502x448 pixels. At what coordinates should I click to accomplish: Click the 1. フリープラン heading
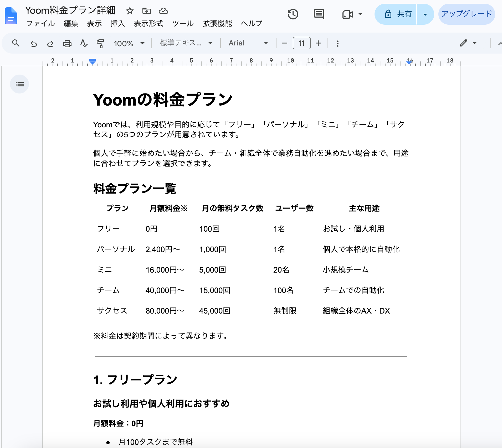click(x=135, y=380)
